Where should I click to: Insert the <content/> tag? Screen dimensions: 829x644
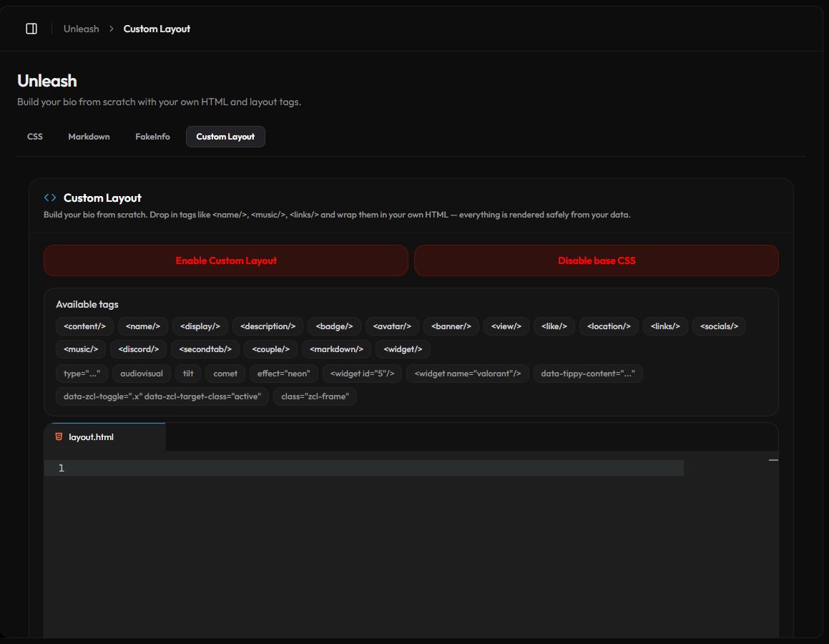click(x=84, y=326)
